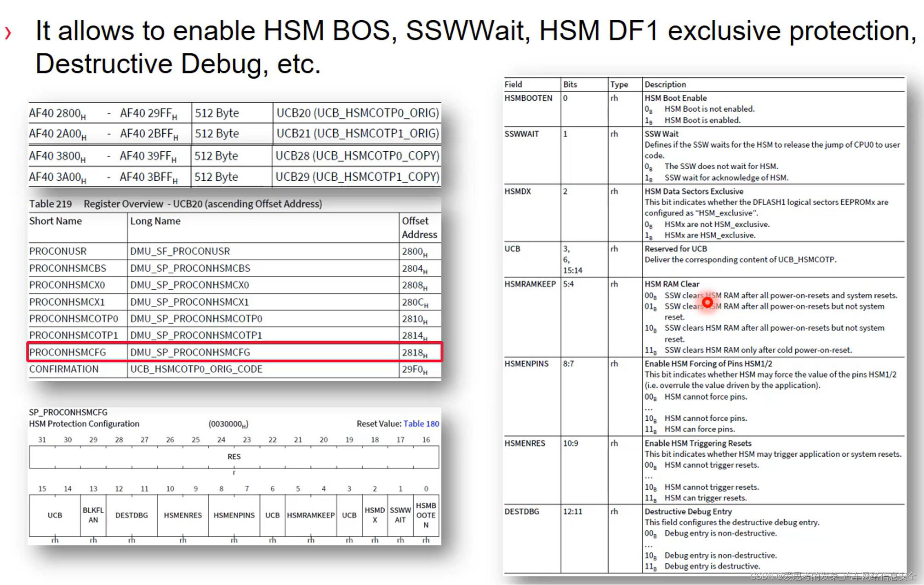Click the Table 219 Register Overview caption
The height and width of the screenshot is (585, 924).
tap(176, 204)
